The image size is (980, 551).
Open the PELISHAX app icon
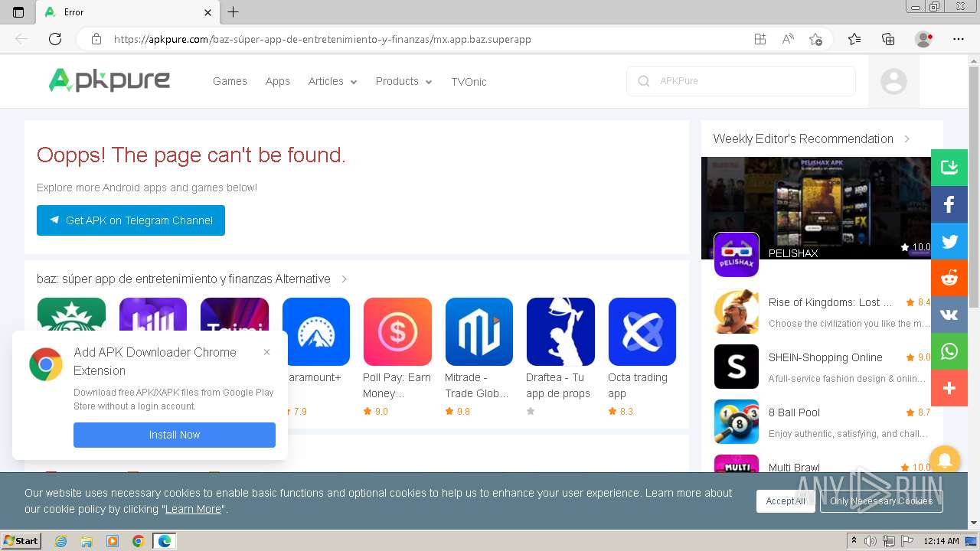pos(737,255)
